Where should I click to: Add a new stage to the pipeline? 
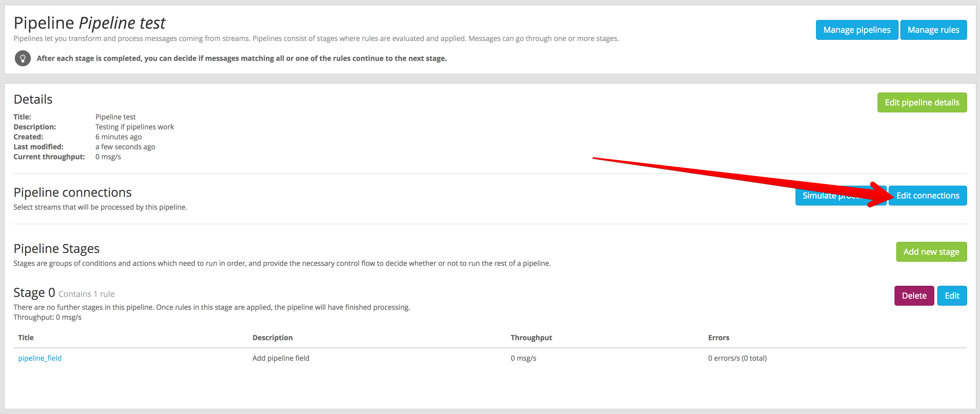point(931,251)
